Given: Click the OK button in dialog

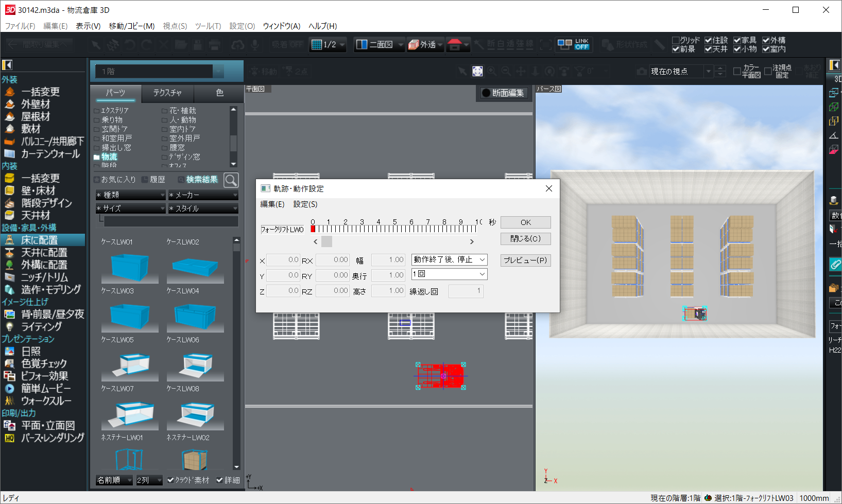Looking at the screenshot, I should coord(525,222).
